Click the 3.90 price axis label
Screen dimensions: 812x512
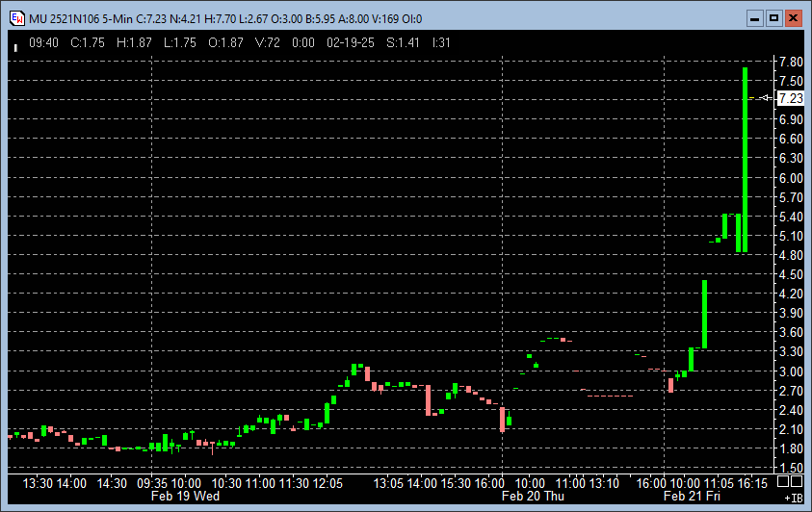(x=791, y=313)
